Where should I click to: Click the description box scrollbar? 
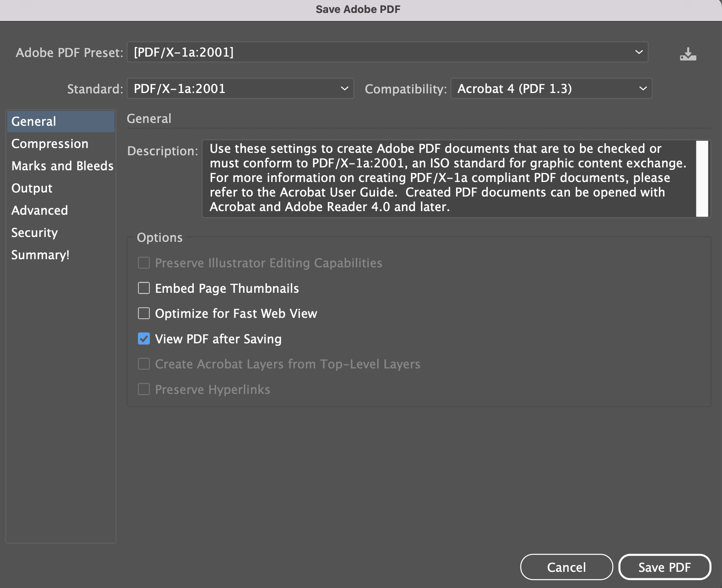(702, 179)
